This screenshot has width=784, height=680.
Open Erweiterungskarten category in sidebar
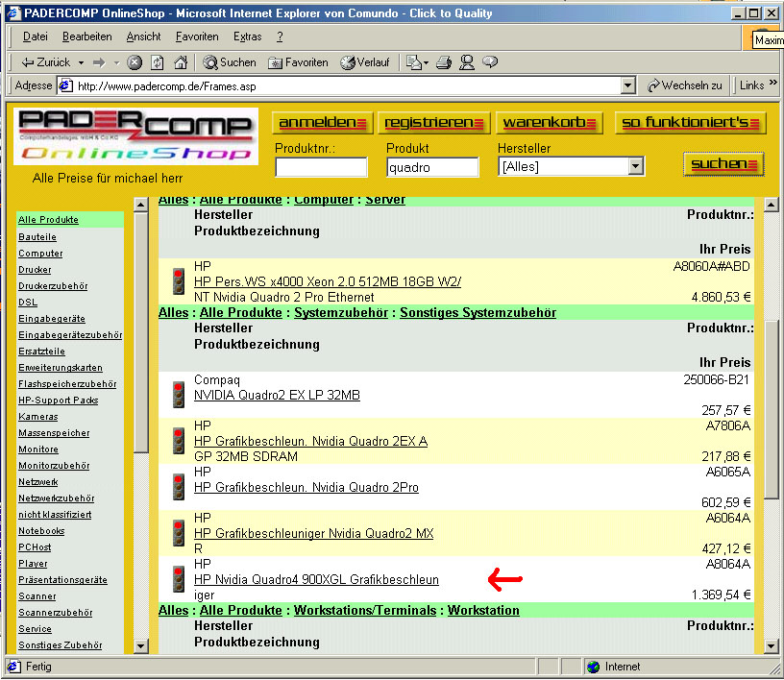[x=61, y=368]
